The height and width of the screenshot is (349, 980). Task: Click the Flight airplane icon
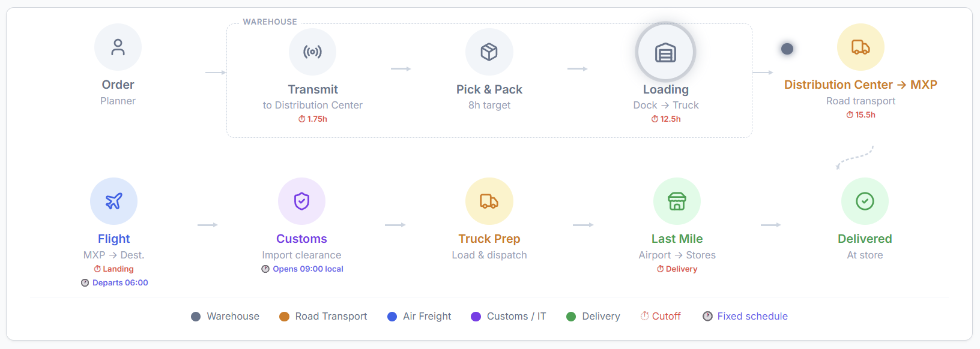pyautogui.click(x=113, y=201)
